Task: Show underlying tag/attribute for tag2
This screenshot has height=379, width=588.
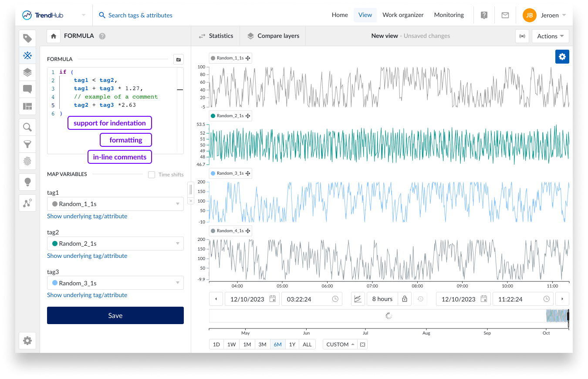Action: (x=87, y=256)
